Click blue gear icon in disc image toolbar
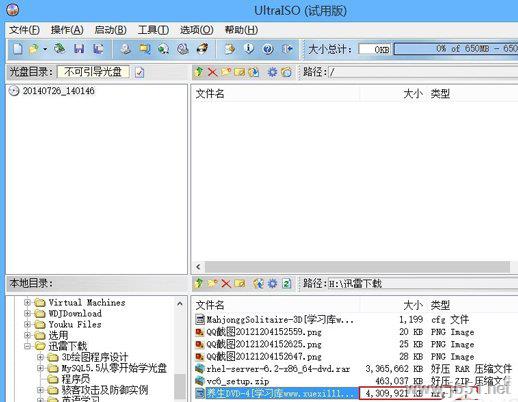The image size is (518, 402). (272, 72)
